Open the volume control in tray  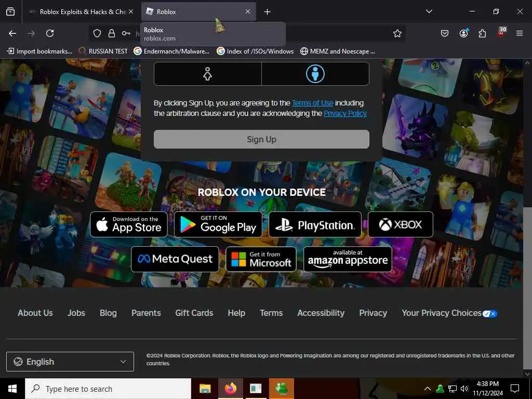point(464,389)
